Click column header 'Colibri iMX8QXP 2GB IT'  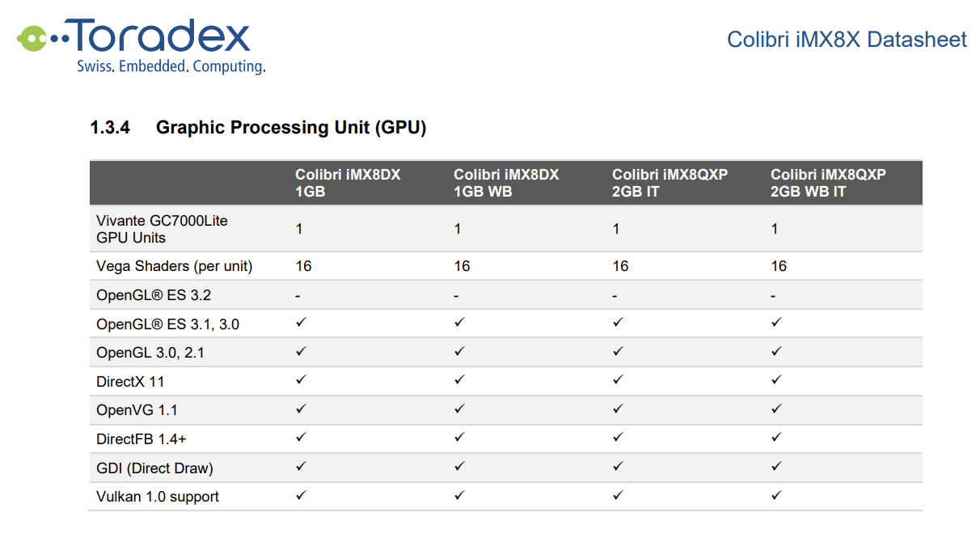pos(670,183)
